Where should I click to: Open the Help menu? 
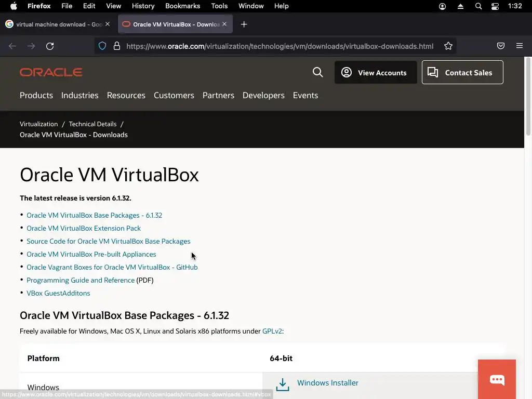[281, 6]
